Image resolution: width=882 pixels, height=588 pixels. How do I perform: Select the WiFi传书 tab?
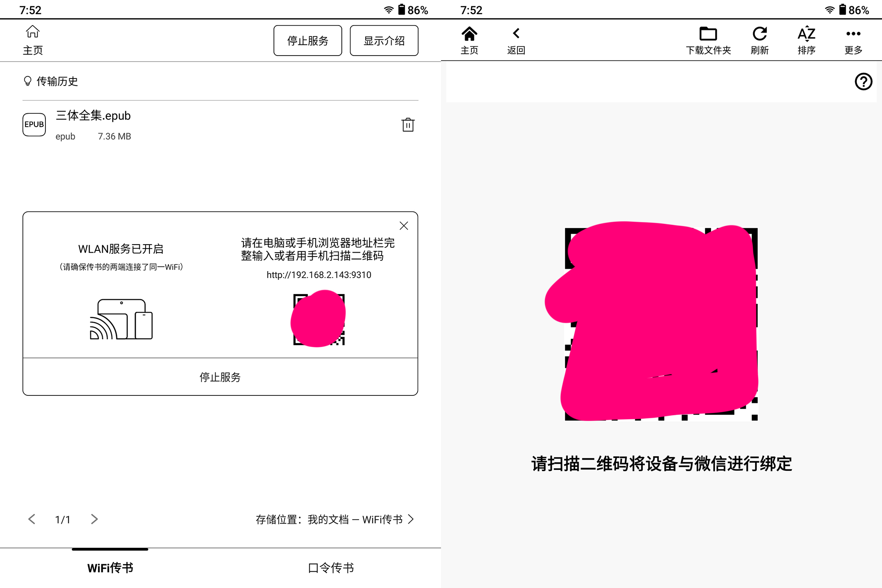110,568
